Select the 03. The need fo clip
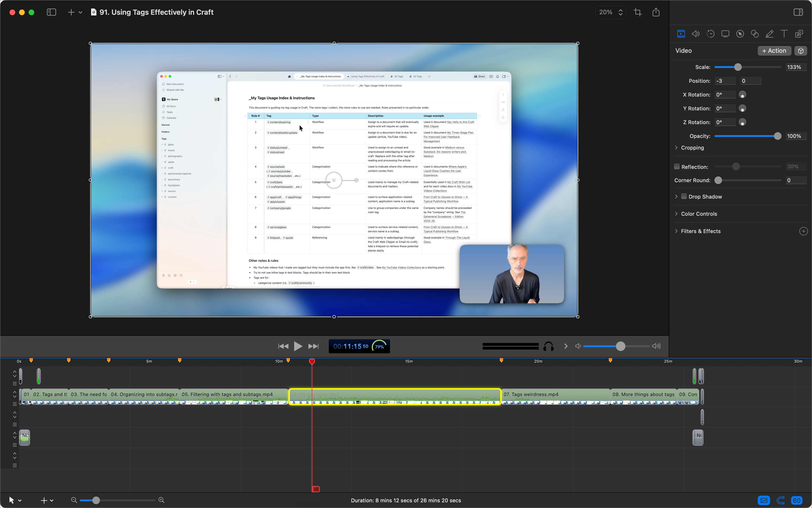The height and width of the screenshot is (508, 812). [89, 397]
